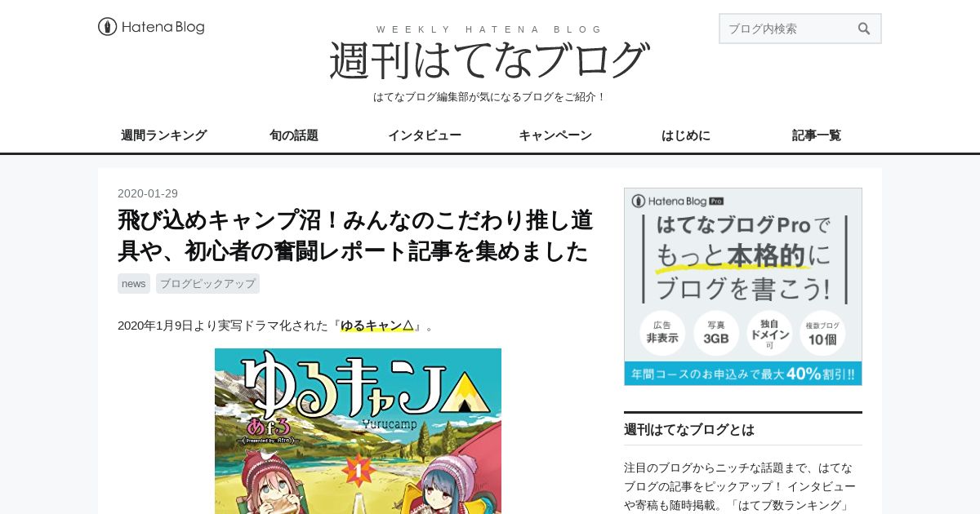
Task: Follow the highlighted ゆるキャン△ link
Action: 377,326
